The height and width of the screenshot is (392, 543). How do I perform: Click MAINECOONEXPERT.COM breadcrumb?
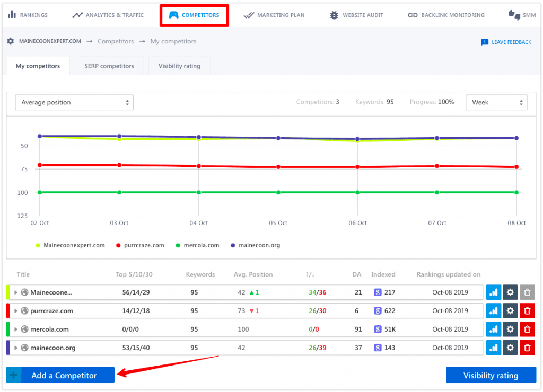[50, 41]
